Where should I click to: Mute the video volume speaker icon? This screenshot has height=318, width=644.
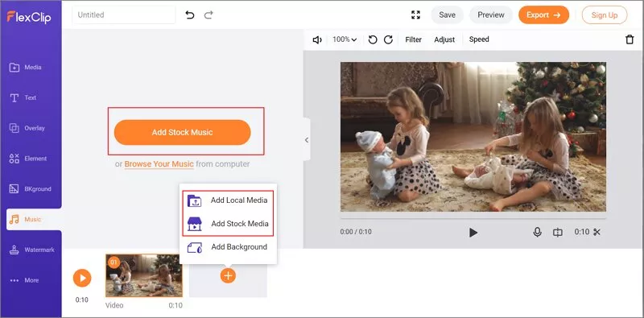[317, 40]
